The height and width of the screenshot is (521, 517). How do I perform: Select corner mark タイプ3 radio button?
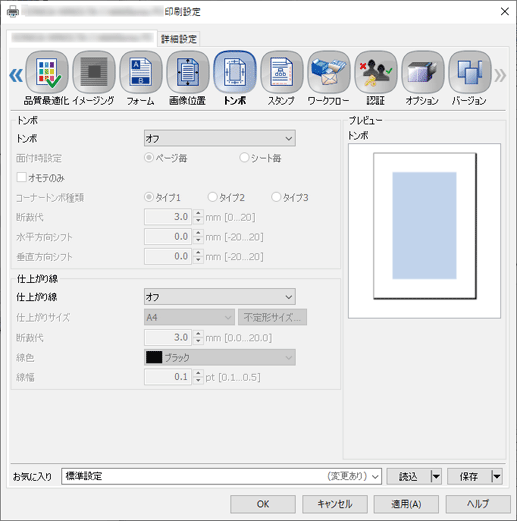click(x=276, y=197)
